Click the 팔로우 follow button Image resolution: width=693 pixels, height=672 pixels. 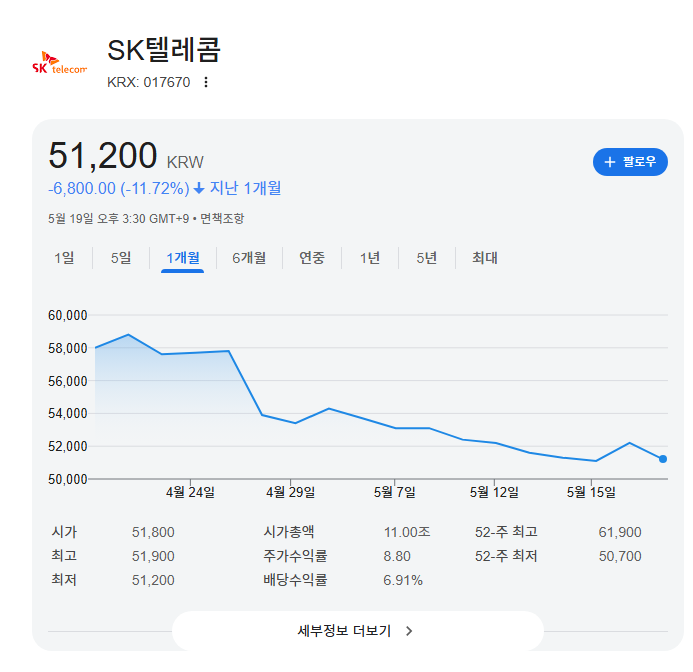pyautogui.click(x=630, y=162)
